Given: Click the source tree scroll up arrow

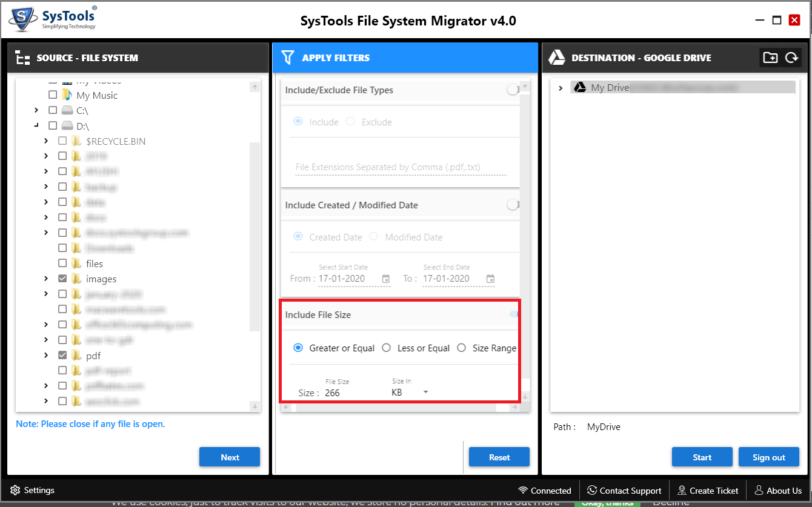Looking at the screenshot, I should coord(255,87).
